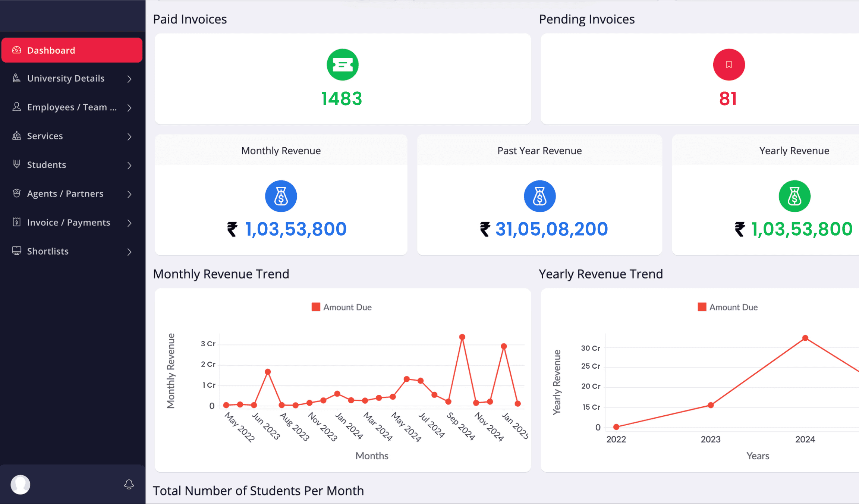Toggle Amount Due legend in Monthly Revenue Trend
Viewport: 859px width, 504px height.
[347, 307]
